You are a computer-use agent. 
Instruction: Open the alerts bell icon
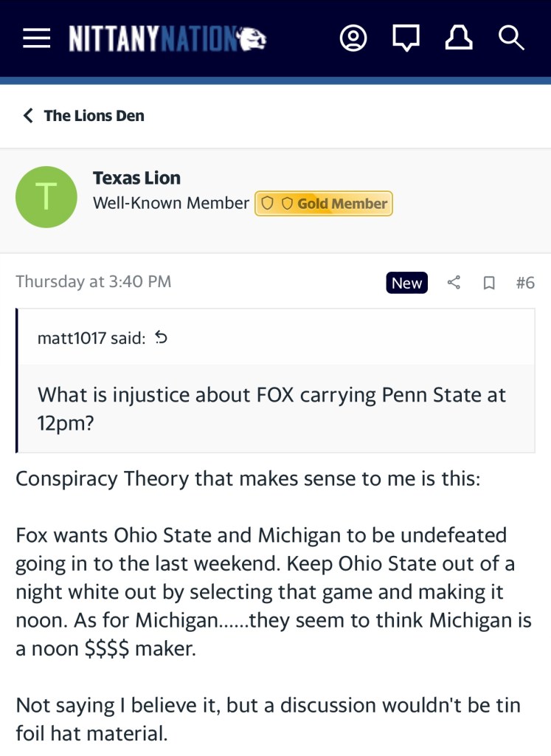point(459,38)
